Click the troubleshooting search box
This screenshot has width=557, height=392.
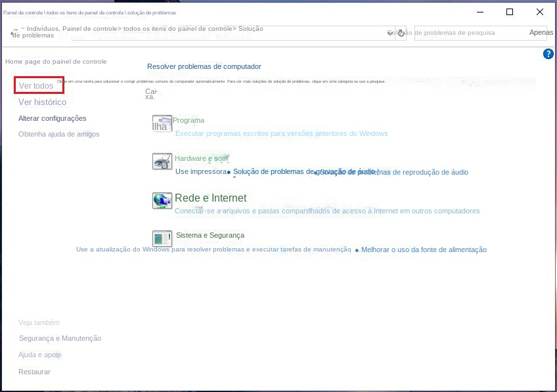coord(480,33)
